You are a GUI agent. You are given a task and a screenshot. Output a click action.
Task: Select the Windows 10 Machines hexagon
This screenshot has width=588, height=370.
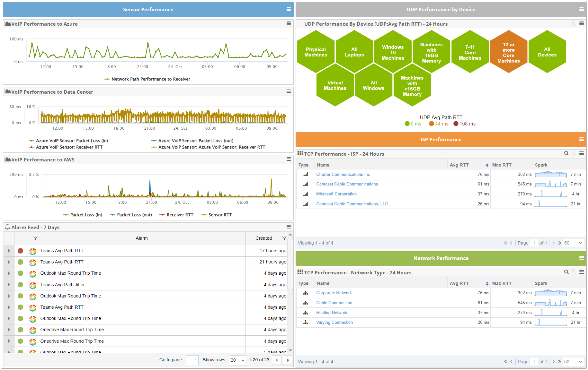click(x=393, y=52)
